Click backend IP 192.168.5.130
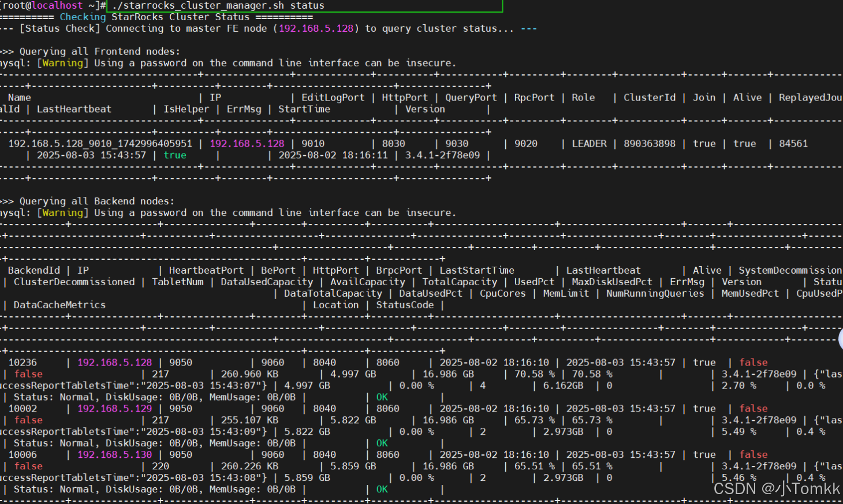This screenshot has height=504, width=843. click(114, 456)
